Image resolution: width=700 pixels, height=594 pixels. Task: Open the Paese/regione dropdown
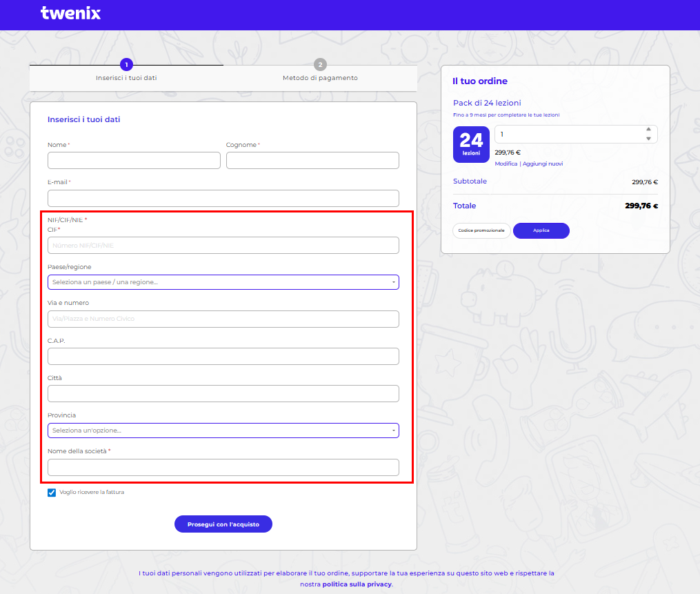pyautogui.click(x=223, y=282)
